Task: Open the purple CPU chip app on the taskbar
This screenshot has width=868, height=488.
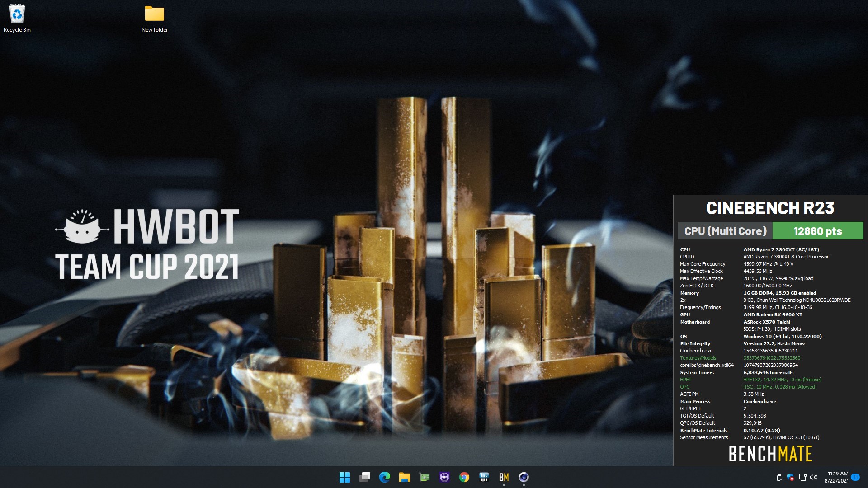Action: tap(444, 477)
